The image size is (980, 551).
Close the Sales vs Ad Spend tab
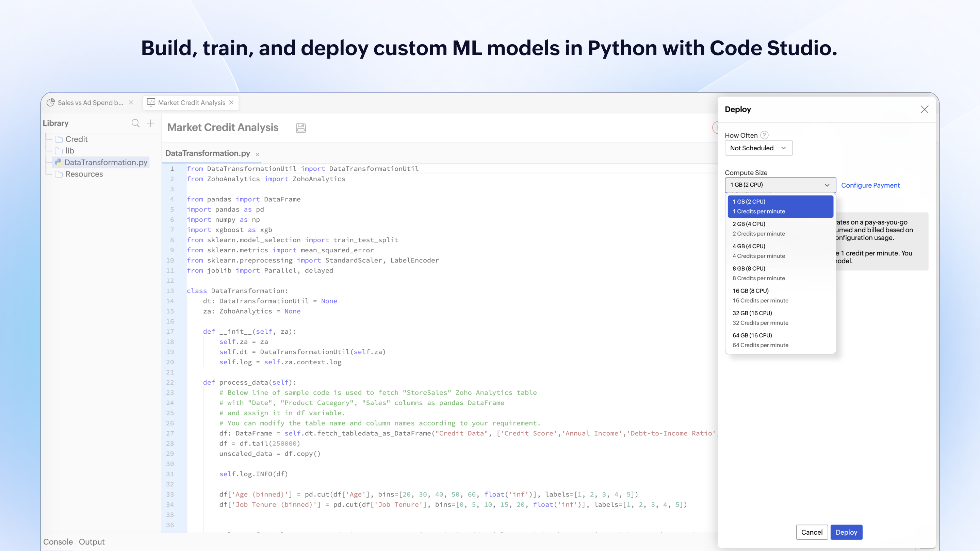(131, 102)
